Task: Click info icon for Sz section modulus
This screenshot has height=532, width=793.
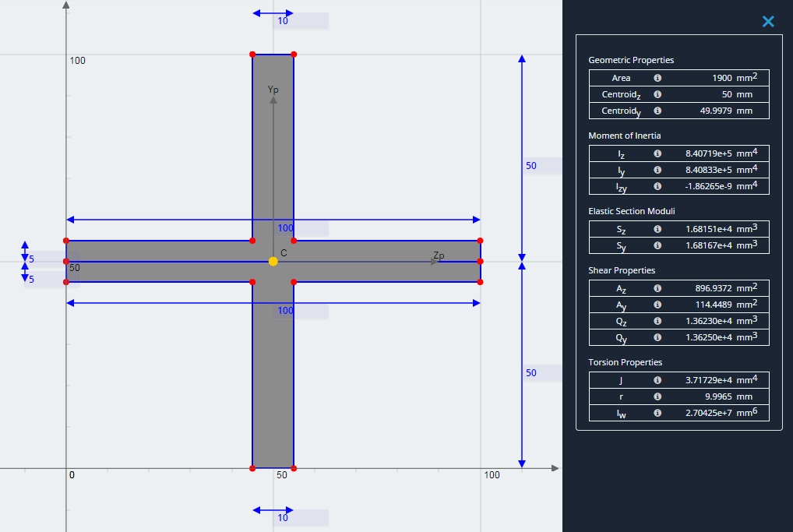Action: (657, 229)
